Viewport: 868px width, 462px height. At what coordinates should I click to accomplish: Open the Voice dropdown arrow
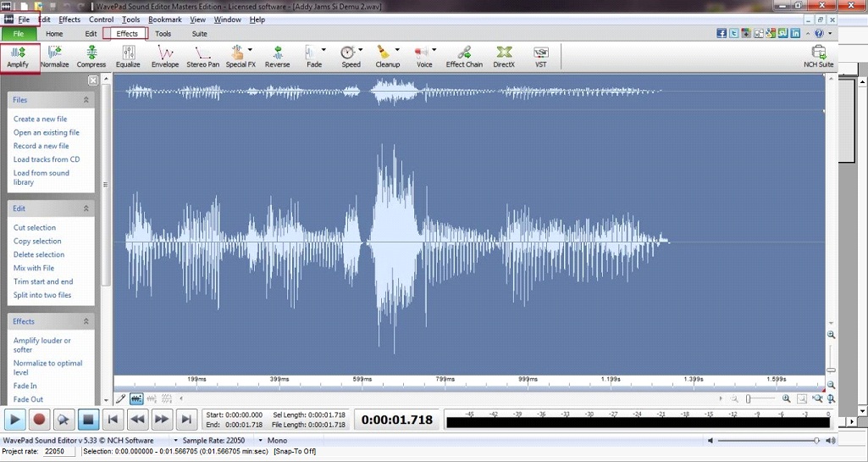click(x=434, y=50)
